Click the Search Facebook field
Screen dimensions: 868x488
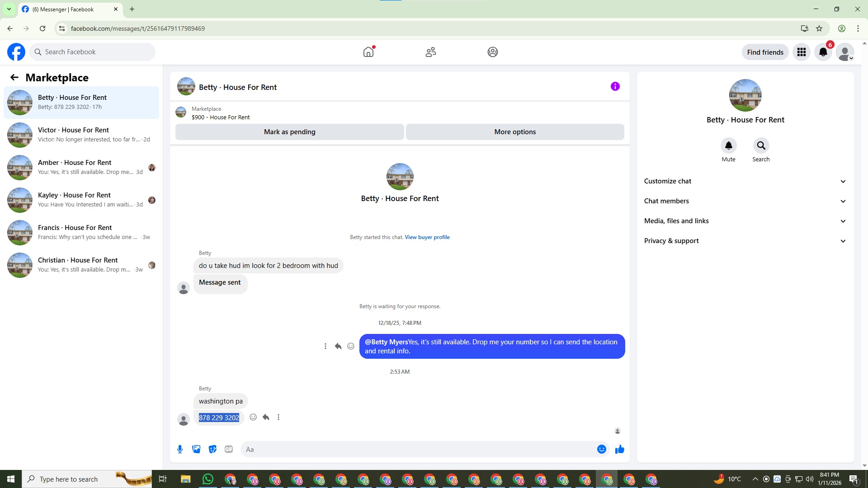click(x=92, y=52)
